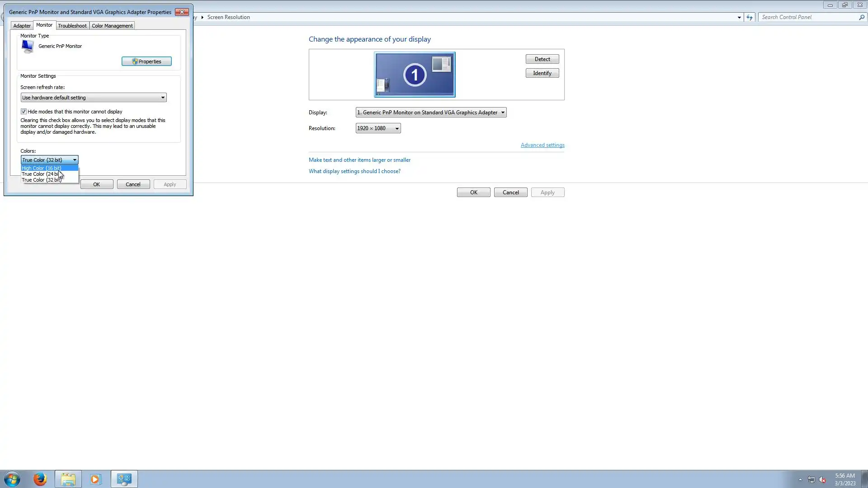Viewport: 868px width, 488px height.
Task: Click the Generic PnP Monitor icon
Action: pyautogui.click(x=27, y=46)
